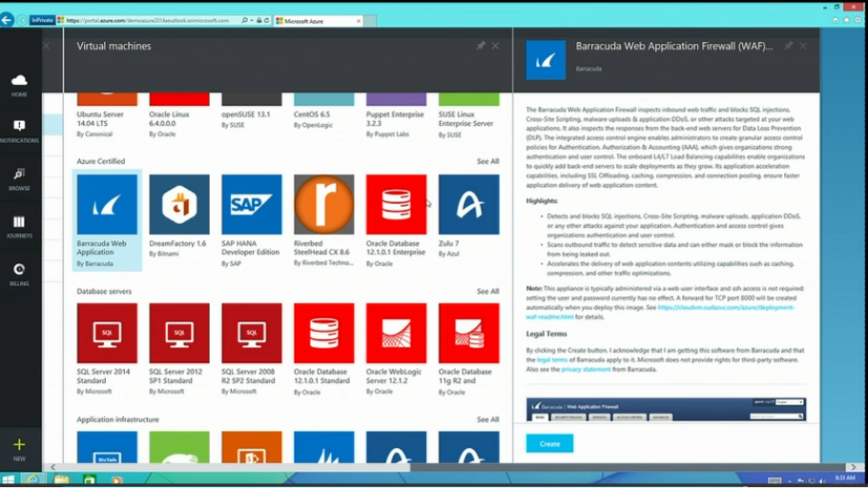Open the Windows Start button

(x=9, y=480)
